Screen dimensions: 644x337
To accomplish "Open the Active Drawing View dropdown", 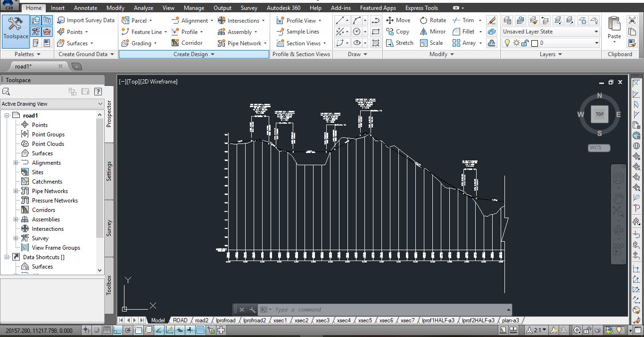I will 52,104.
